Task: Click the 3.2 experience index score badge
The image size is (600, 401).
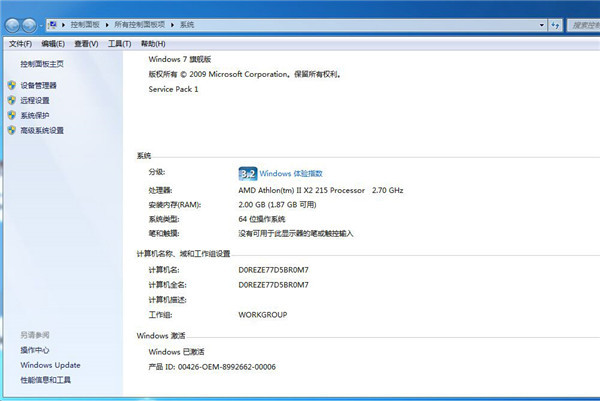Action: [248, 174]
